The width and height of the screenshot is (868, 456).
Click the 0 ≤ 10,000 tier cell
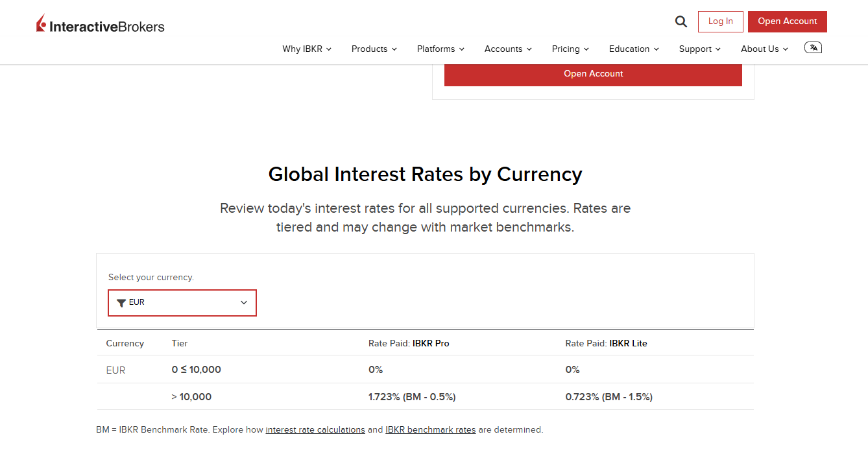[197, 370]
